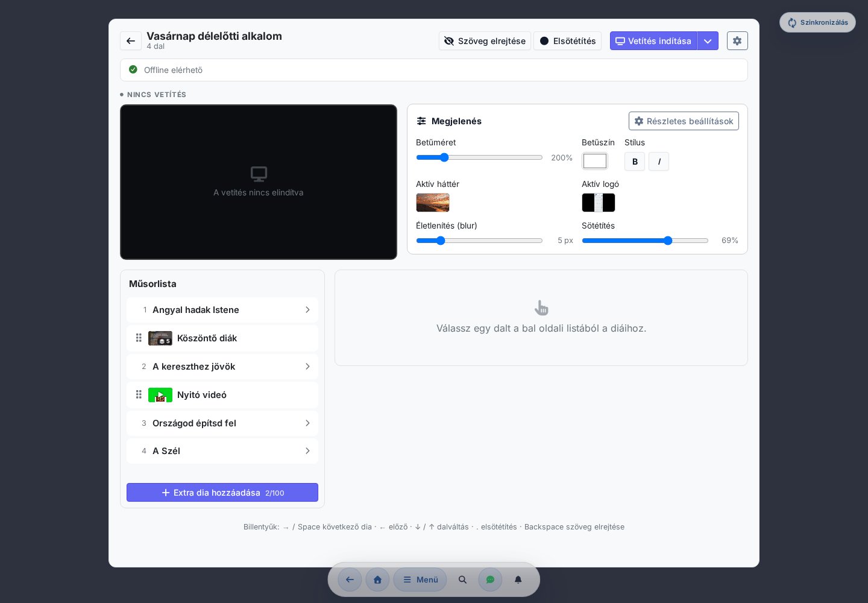Viewport: 868px width, 603px height.
Task: Click the drag handle beside Nyitó videó
Action: pyautogui.click(x=139, y=394)
